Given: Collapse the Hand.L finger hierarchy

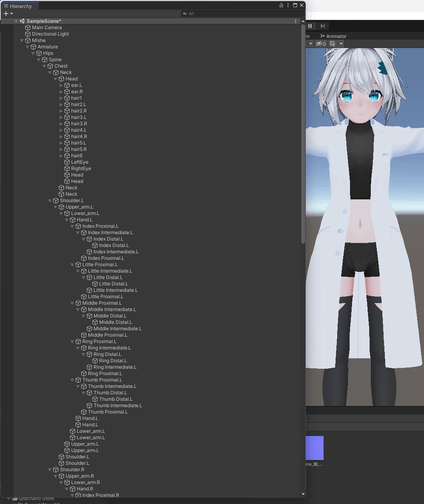Looking at the screenshot, I should tap(66, 220).
